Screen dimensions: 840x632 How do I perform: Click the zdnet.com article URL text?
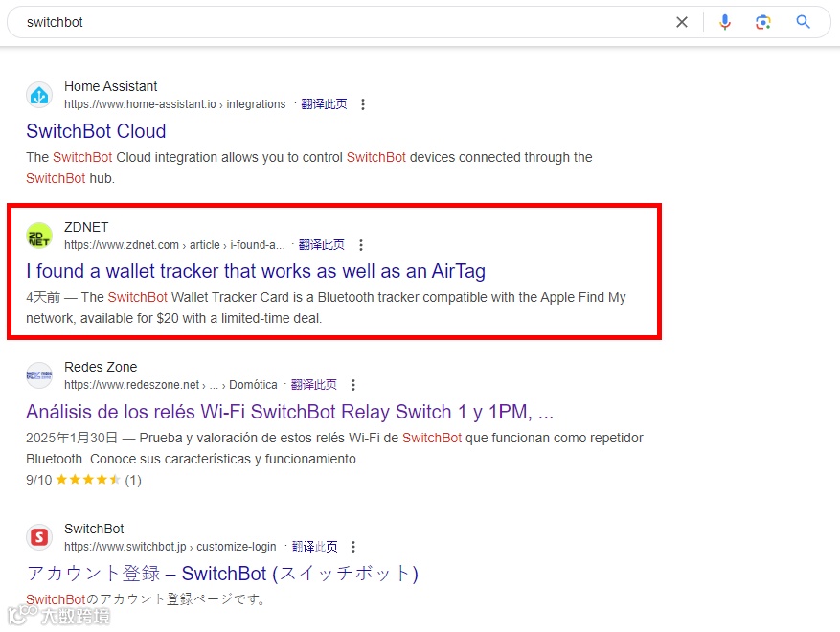[x=174, y=245]
